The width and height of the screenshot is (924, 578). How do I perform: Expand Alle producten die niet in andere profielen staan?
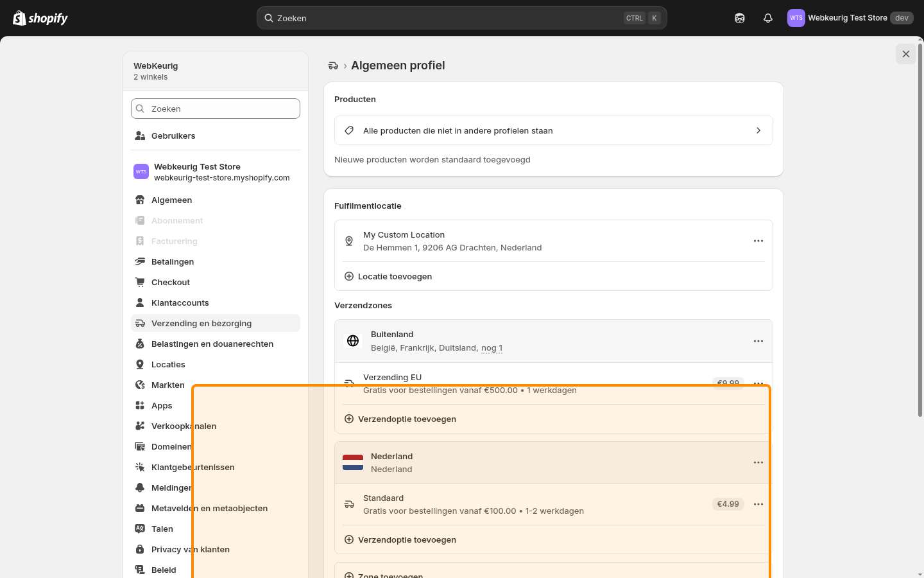point(554,130)
